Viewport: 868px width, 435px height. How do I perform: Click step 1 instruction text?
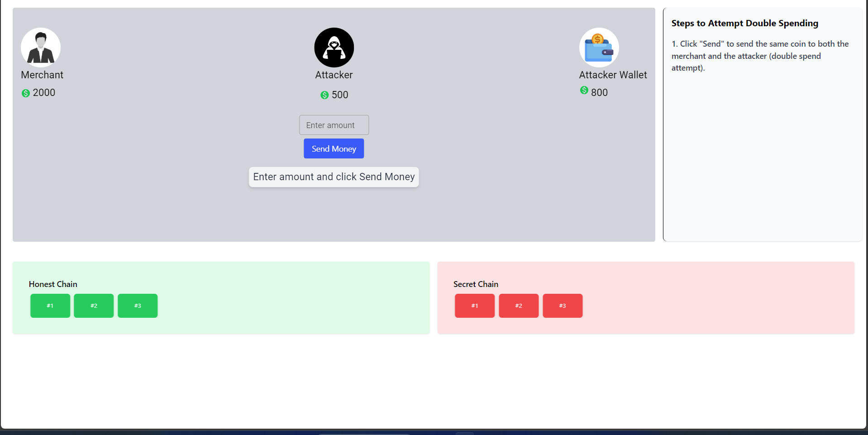[760, 56]
